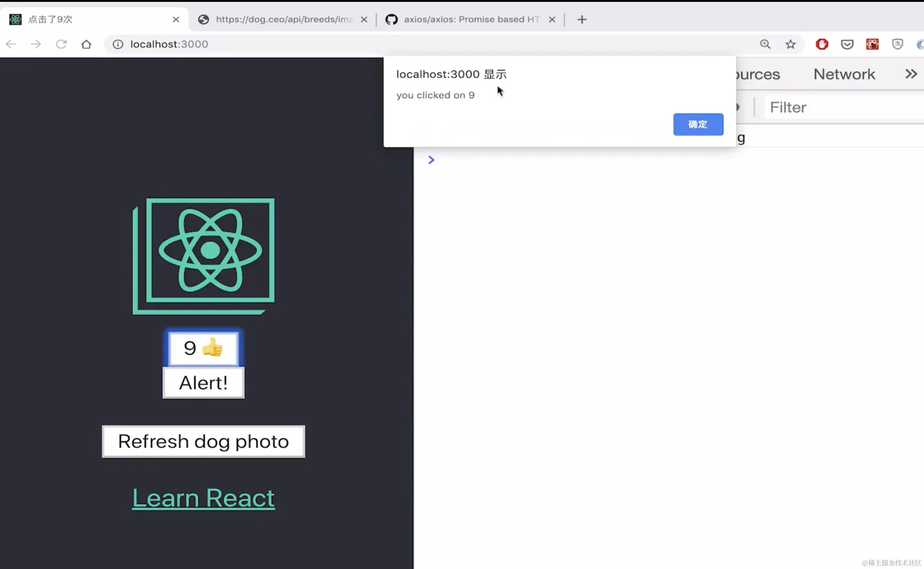Open the red adblock extension icon

coord(822,44)
